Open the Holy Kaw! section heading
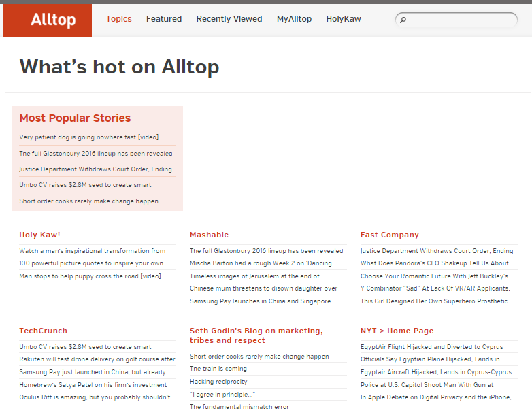Screen dimensions: 532x413 [x=39, y=235]
